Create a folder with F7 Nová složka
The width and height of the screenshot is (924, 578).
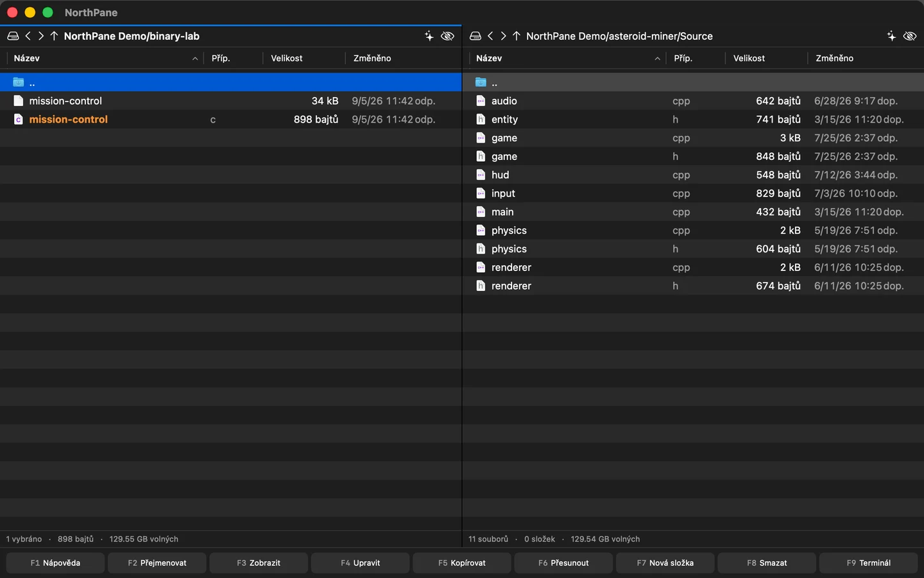pos(665,563)
